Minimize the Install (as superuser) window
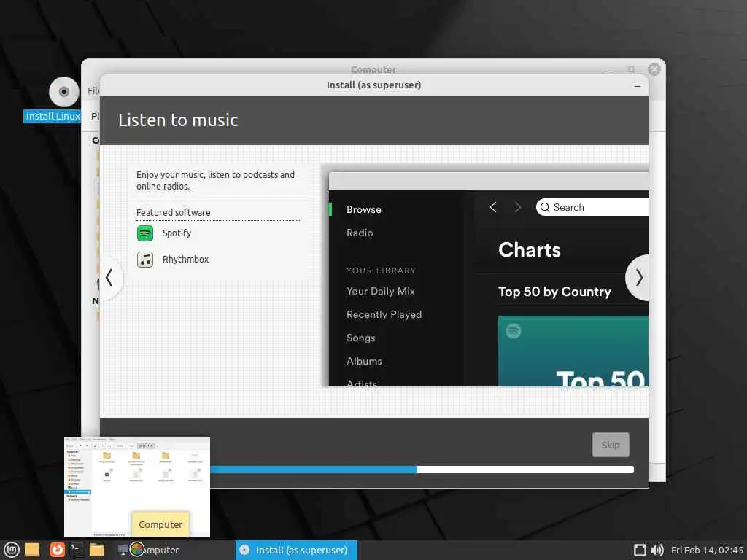This screenshot has height=560, width=747. (x=638, y=86)
